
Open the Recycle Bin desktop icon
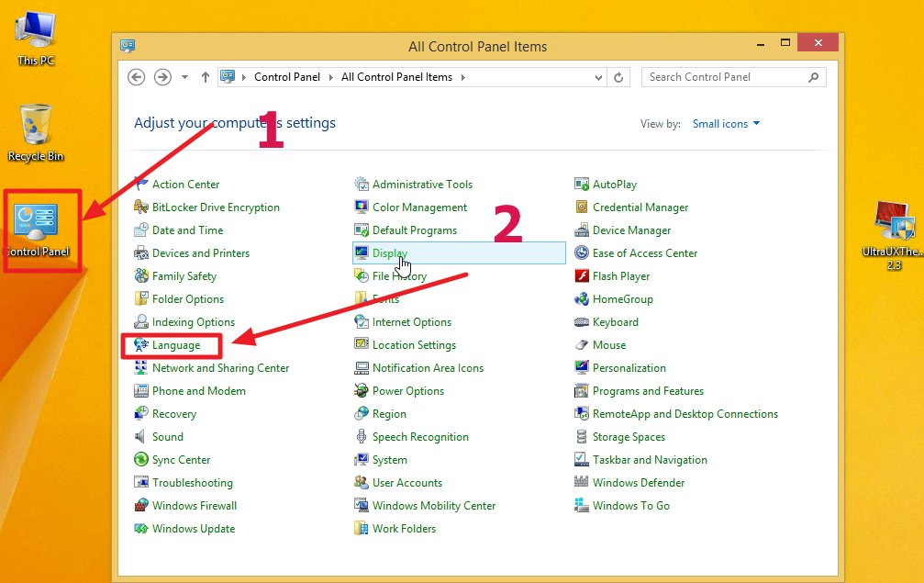pyautogui.click(x=36, y=132)
